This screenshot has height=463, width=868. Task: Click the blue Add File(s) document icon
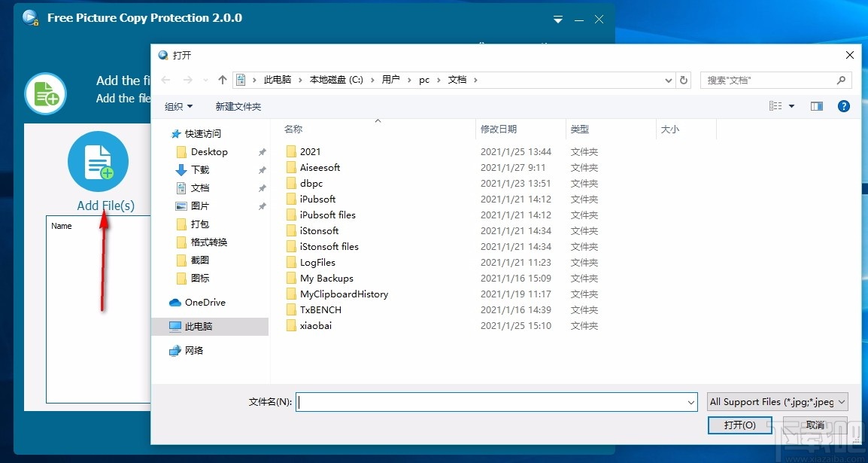pyautogui.click(x=99, y=160)
